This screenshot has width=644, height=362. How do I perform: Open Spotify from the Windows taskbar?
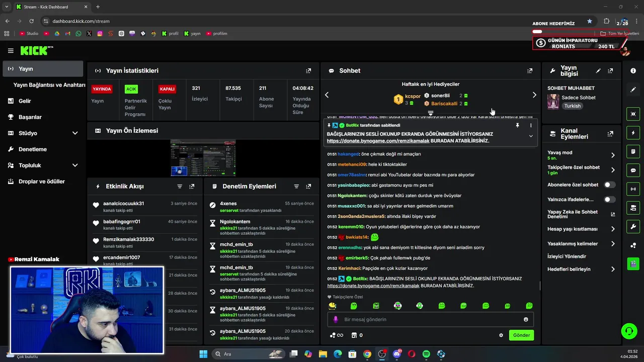tap(426, 354)
